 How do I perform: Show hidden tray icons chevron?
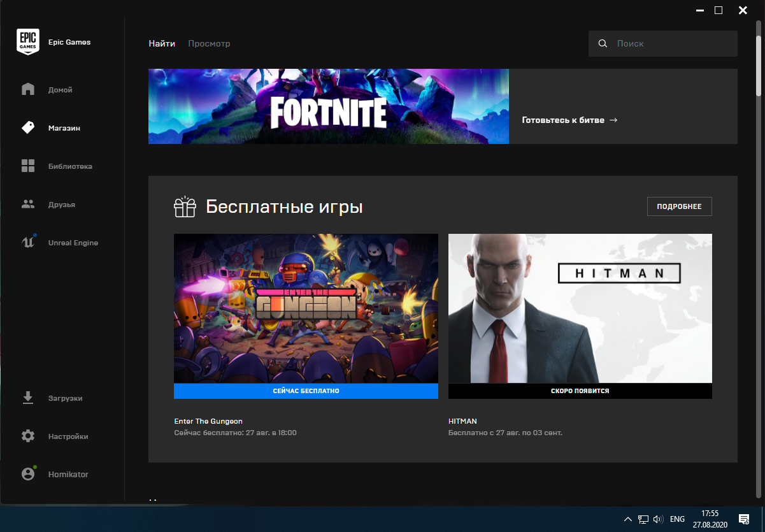(x=628, y=519)
